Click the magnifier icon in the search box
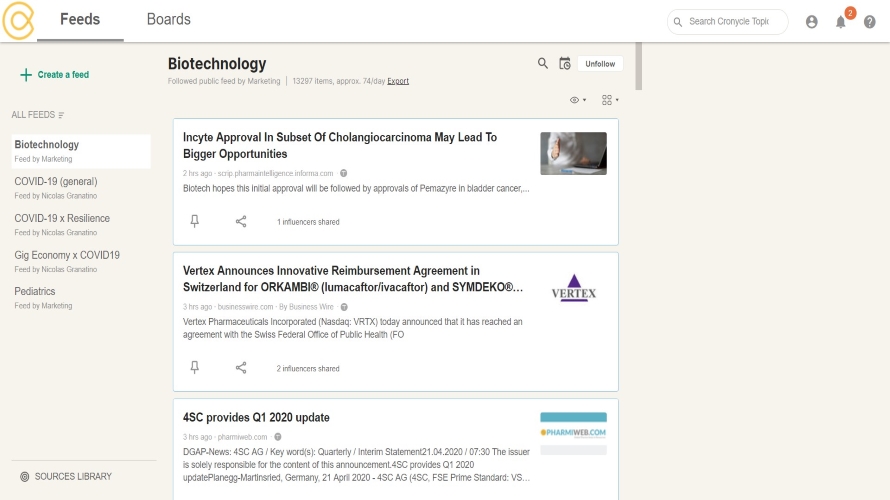 coord(678,22)
